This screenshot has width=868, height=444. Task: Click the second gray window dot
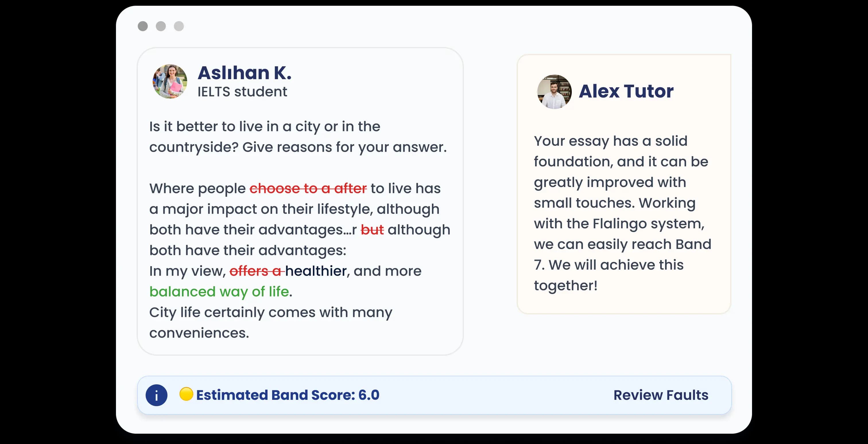[x=161, y=26]
